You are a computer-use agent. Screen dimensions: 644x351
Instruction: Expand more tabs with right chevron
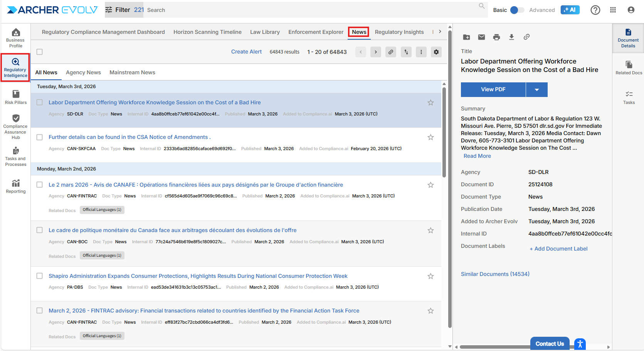[440, 32]
